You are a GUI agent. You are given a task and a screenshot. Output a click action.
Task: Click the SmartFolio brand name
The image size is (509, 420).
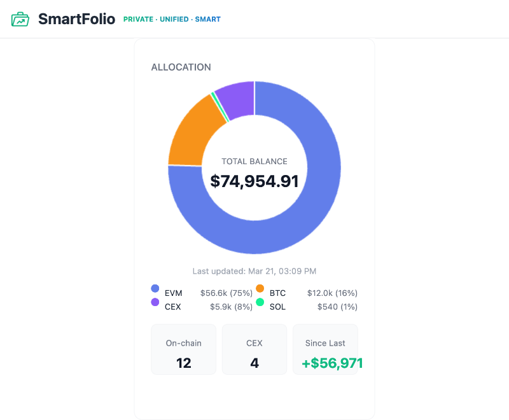tap(76, 19)
